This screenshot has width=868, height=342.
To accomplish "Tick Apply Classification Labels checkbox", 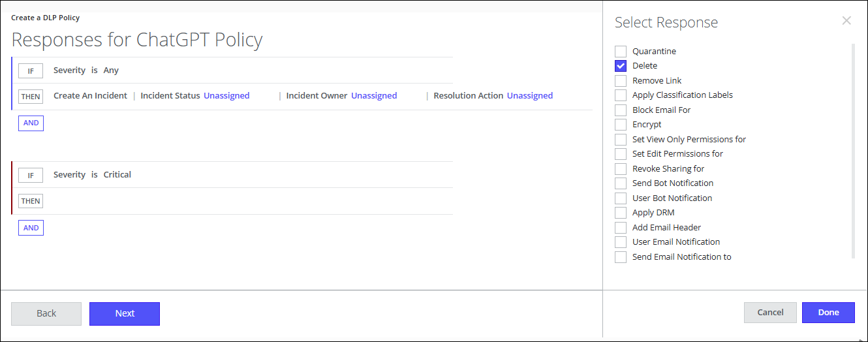I will [x=621, y=95].
